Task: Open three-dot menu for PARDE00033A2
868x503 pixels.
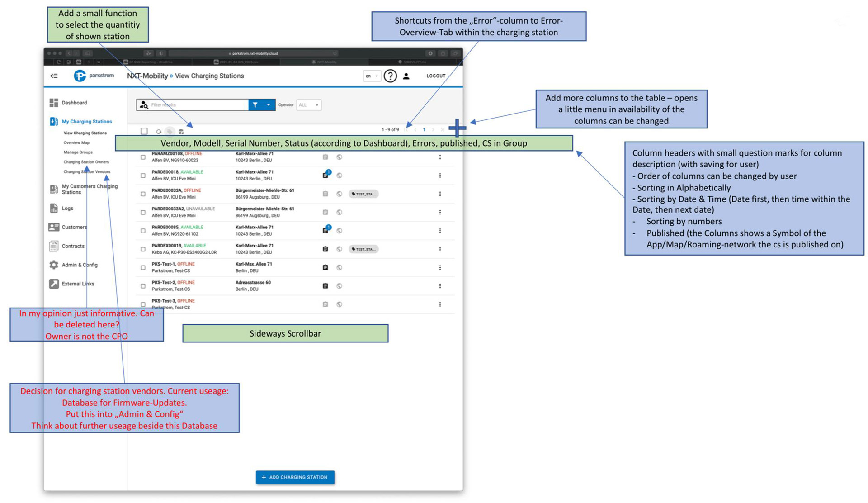Action: click(440, 212)
